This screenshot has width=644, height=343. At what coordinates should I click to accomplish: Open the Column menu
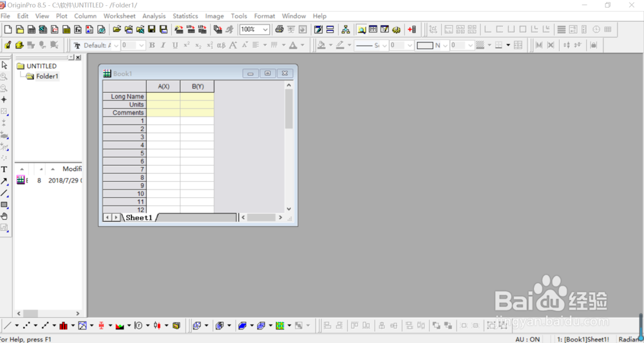[86, 16]
